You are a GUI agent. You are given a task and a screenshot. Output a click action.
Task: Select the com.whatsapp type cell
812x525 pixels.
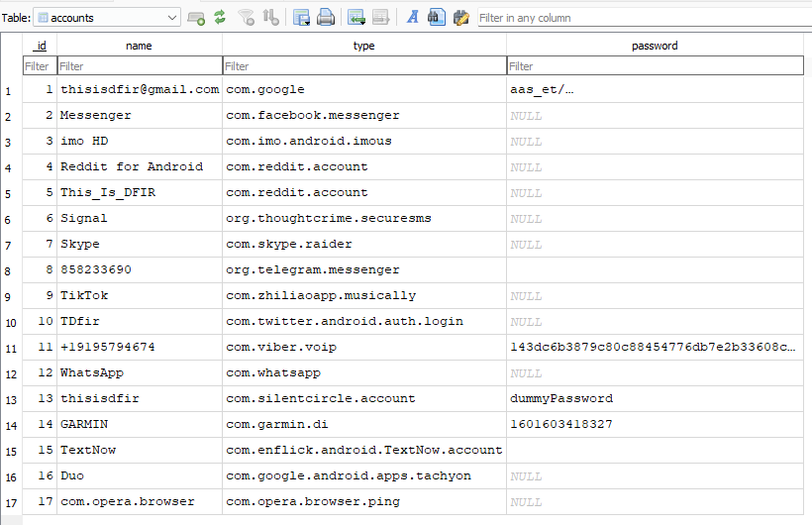click(364, 373)
